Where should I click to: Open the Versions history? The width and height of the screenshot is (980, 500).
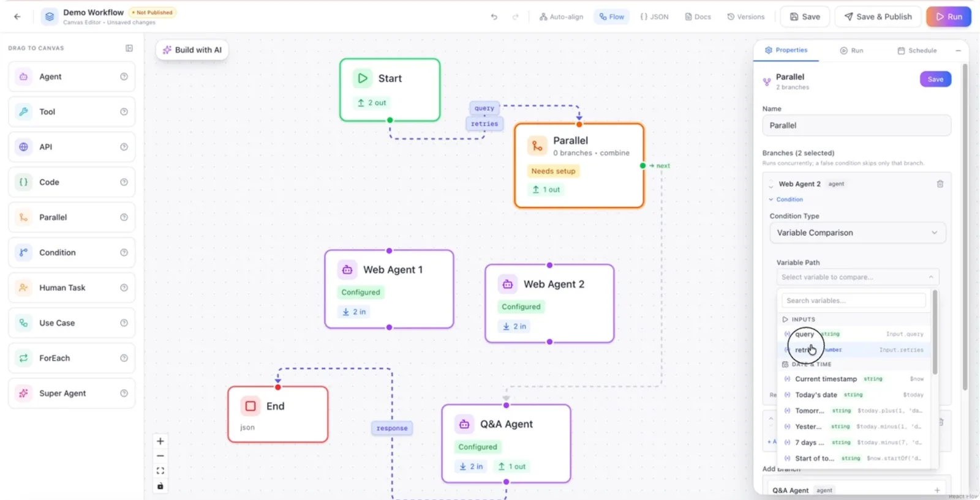(x=745, y=17)
